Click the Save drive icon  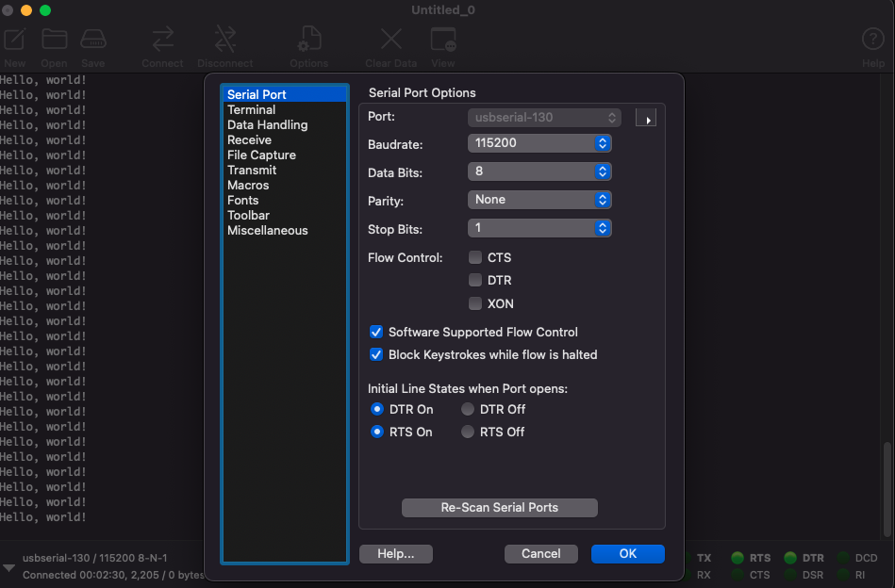93,40
